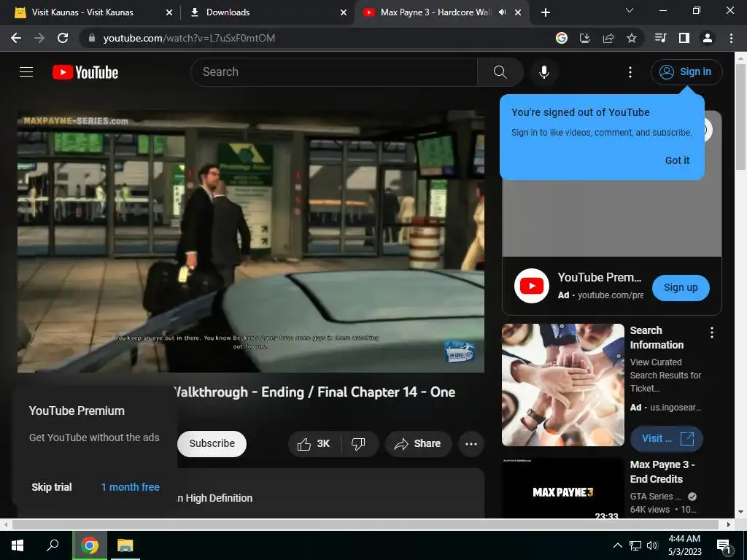Dislike the video with thumbs down
The height and width of the screenshot is (560, 747).
point(358,444)
